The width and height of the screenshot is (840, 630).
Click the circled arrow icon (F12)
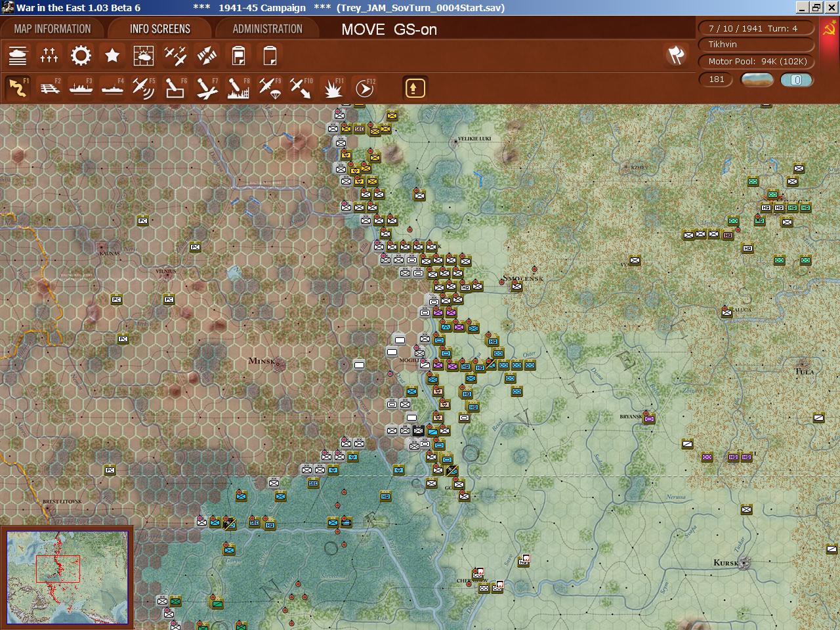[x=364, y=88]
